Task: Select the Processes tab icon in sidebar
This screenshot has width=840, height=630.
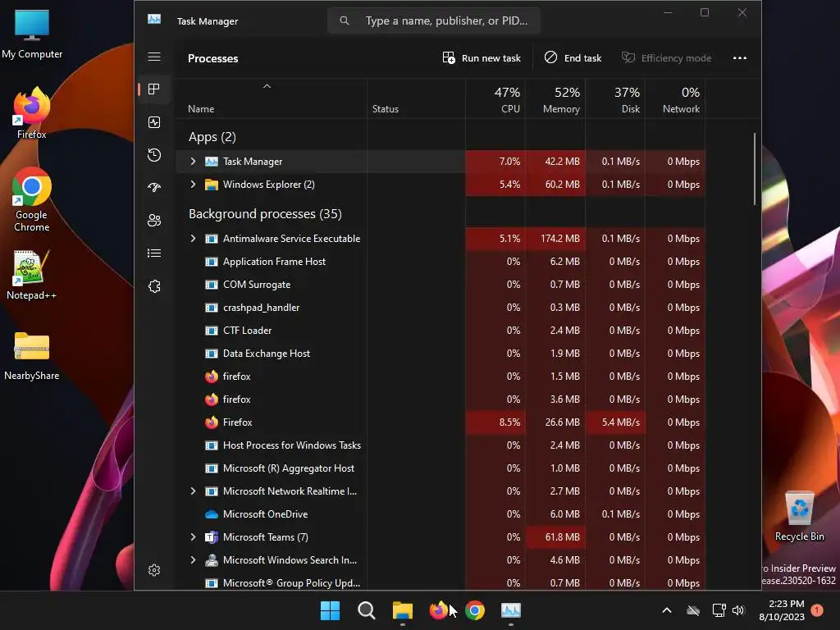Action: point(154,89)
